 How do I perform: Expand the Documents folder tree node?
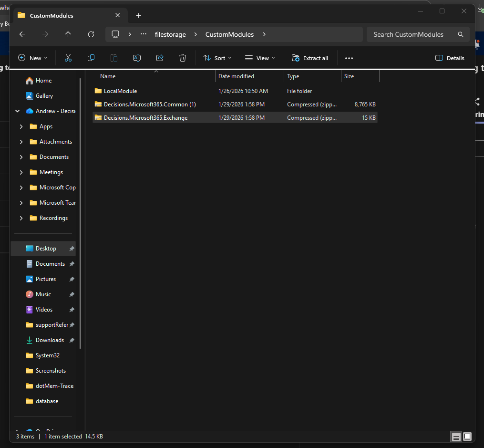tap(21, 157)
